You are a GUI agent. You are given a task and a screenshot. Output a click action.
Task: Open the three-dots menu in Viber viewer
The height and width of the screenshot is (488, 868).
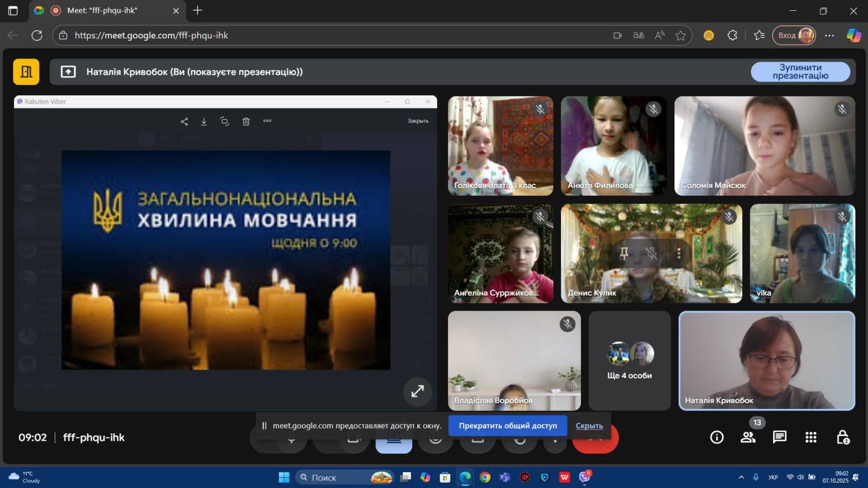[267, 121]
